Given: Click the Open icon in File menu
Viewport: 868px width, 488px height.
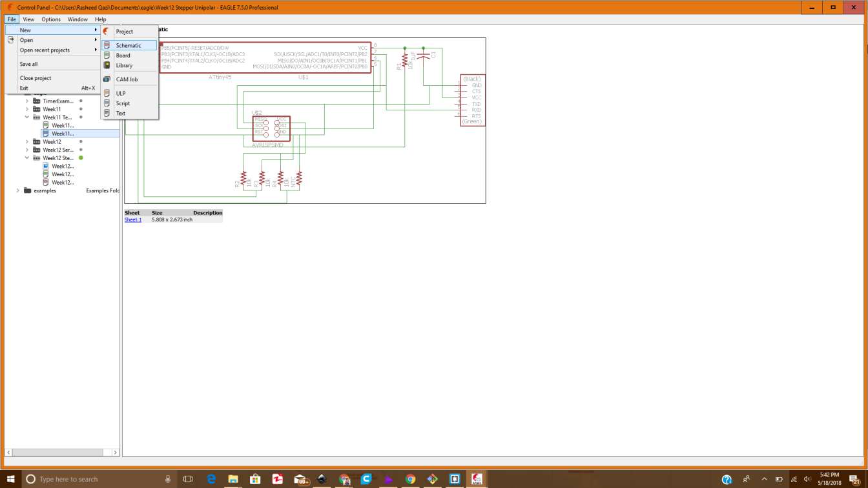Looking at the screenshot, I should point(11,40).
